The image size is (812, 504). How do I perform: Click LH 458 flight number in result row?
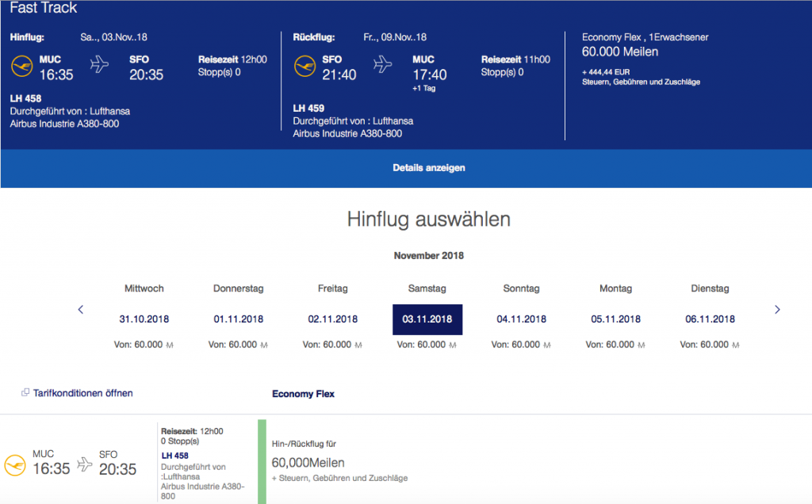click(174, 456)
